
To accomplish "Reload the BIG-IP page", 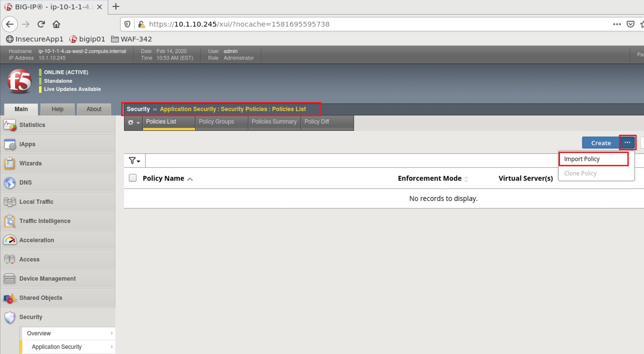I will 41,24.
